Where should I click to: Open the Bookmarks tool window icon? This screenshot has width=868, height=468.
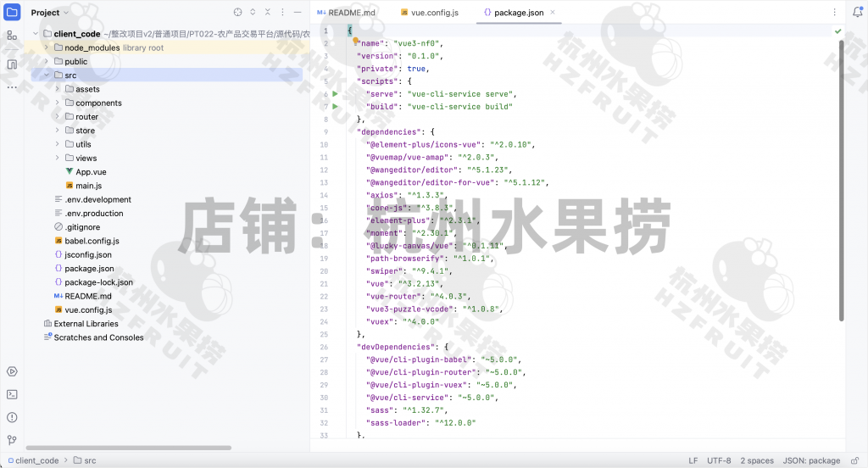(x=12, y=64)
